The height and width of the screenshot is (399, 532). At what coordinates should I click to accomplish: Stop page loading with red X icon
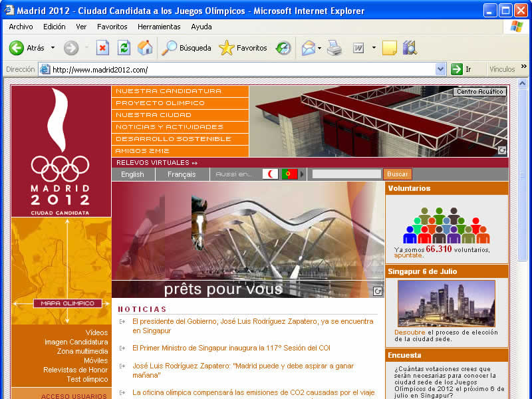[x=102, y=48]
